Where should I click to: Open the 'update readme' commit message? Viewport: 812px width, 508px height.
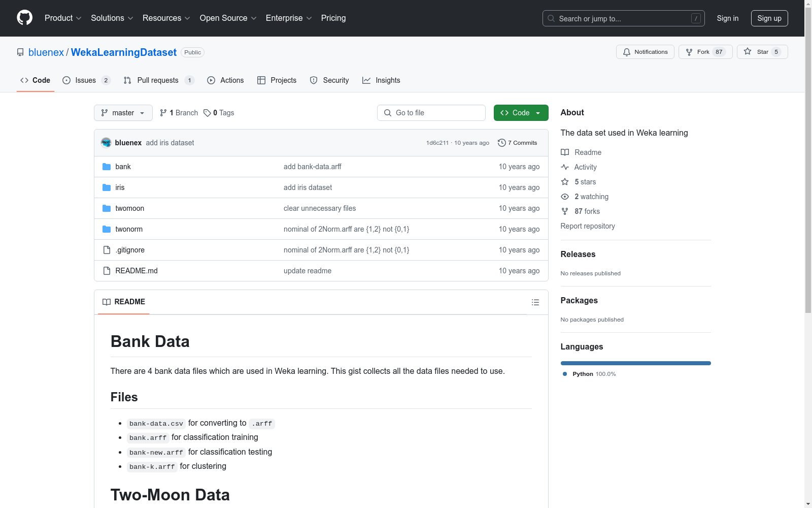(308, 271)
